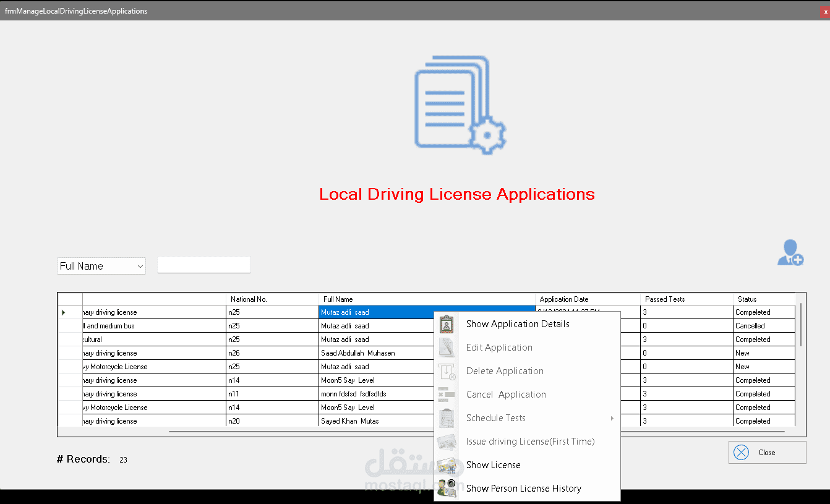
Task: Open the Full Name filter dropdown
Action: 101,266
